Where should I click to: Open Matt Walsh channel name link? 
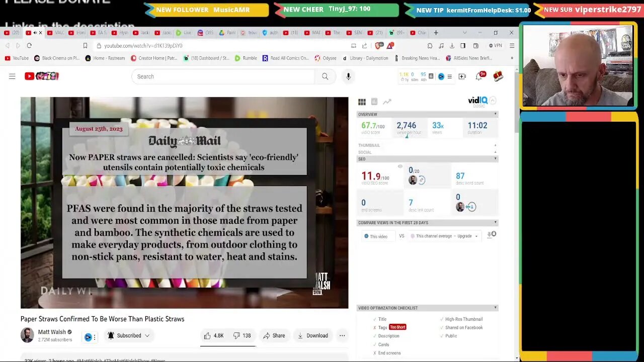pyautogui.click(x=52, y=332)
